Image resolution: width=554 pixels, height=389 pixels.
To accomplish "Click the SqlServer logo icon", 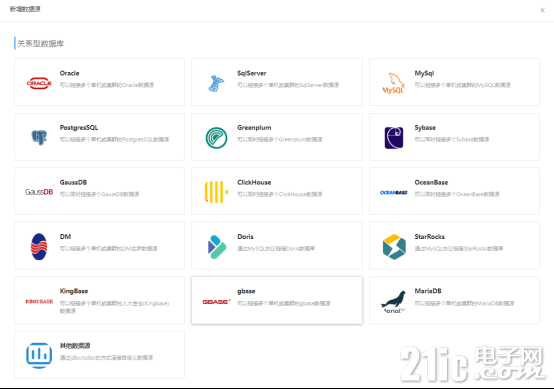I will pos(216,83).
